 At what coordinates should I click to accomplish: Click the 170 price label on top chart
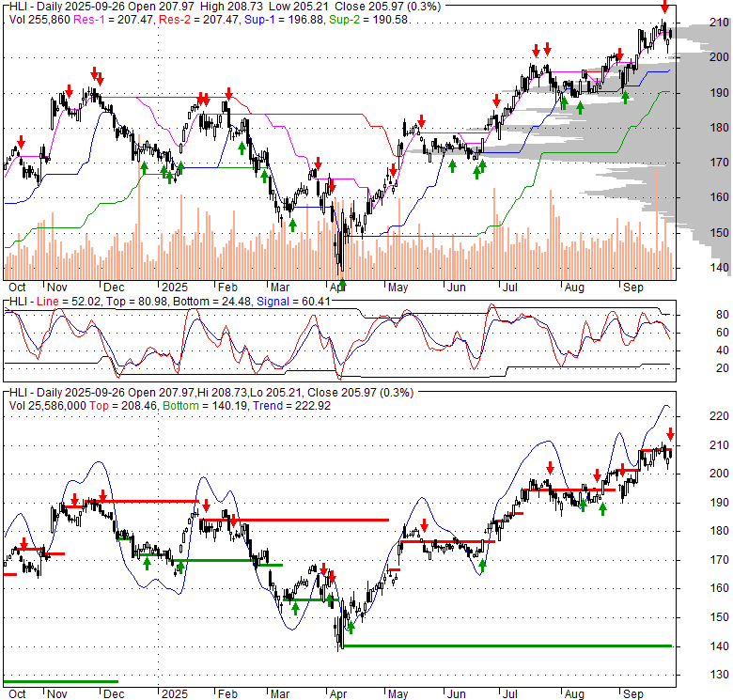point(720,163)
